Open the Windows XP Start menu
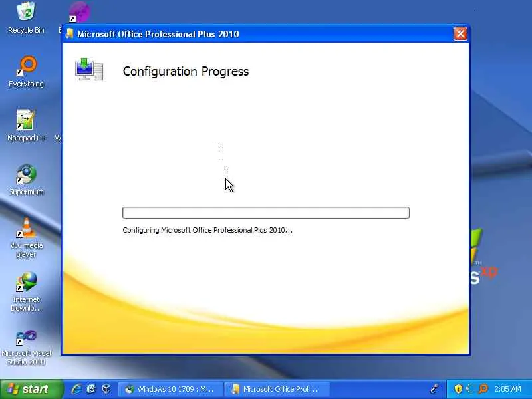 (x=31, y=389)
